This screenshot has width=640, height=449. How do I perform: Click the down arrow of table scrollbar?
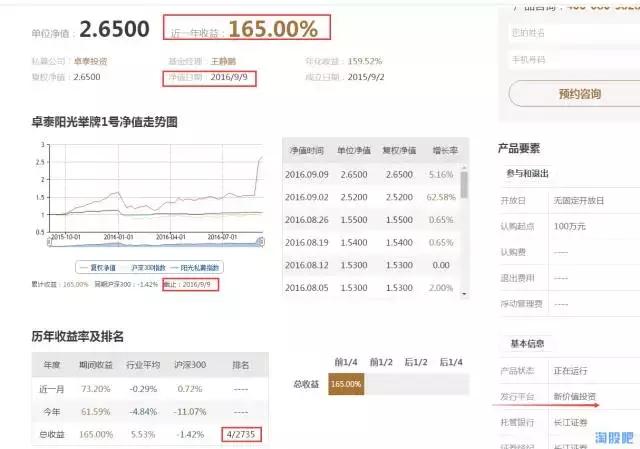coord(464,293)
